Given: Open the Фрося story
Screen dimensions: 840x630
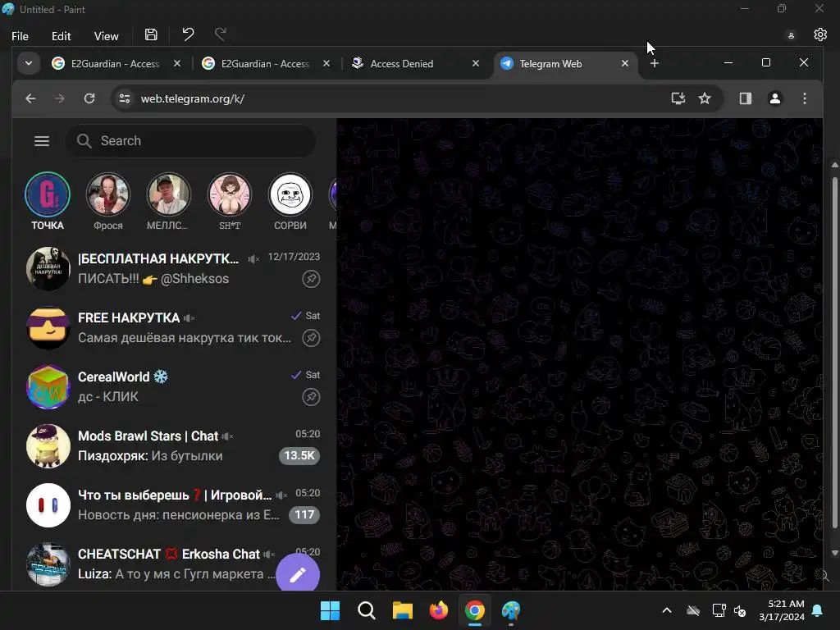Looking at the screenshot, I should tap(107, 201).
